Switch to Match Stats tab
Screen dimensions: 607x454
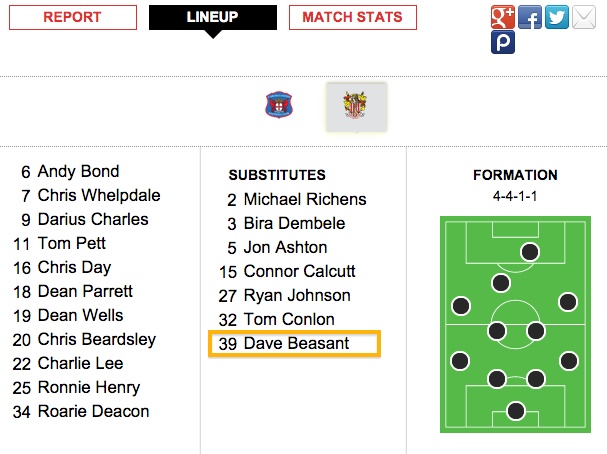tap(352, 17)
